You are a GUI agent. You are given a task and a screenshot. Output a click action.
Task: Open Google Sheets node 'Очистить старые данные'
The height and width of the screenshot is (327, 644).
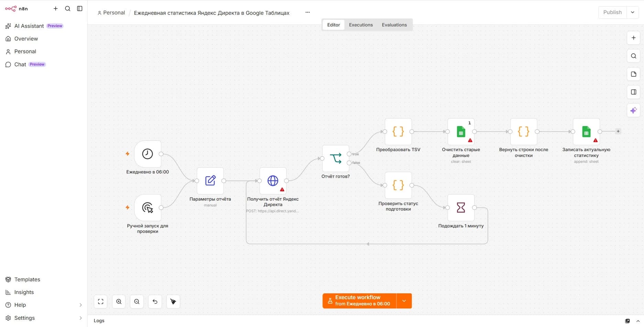[461, 132]
